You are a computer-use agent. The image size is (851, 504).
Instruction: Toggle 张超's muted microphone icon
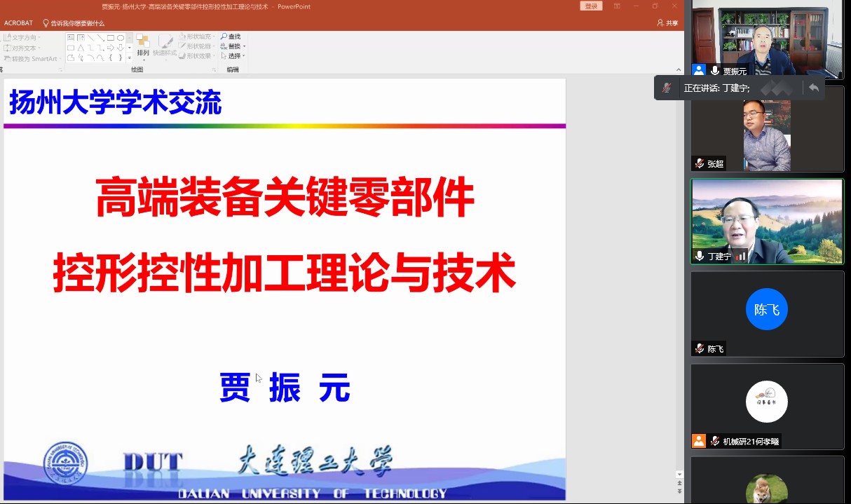coord(699,163)
